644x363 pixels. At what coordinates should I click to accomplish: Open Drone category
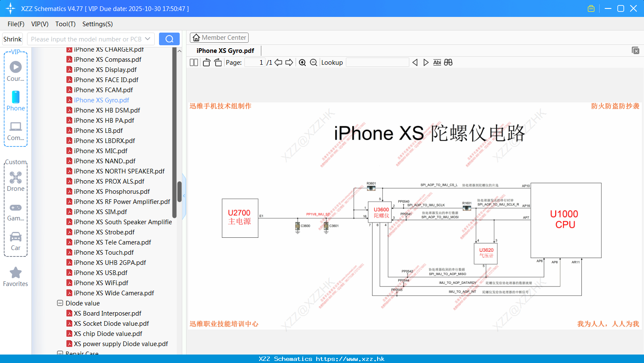click(16, 181)
